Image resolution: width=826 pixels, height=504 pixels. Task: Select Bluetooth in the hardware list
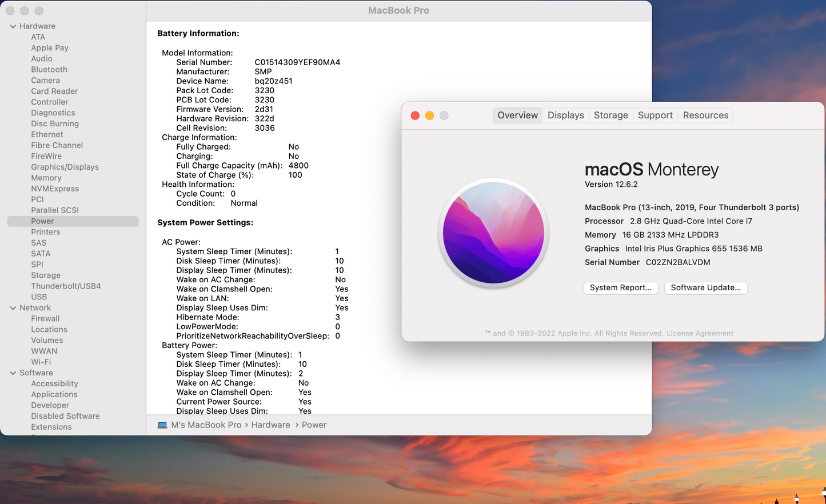pyautogui.click(x=49, y=70)
